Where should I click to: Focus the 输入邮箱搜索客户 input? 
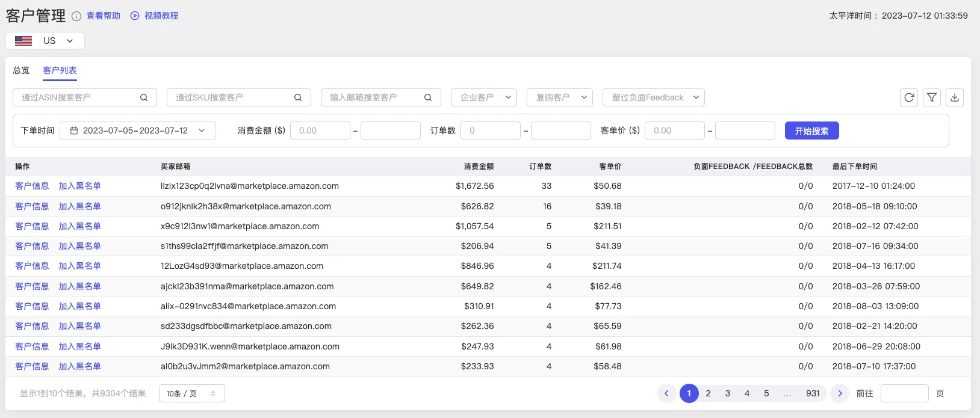tap(381, 97)
